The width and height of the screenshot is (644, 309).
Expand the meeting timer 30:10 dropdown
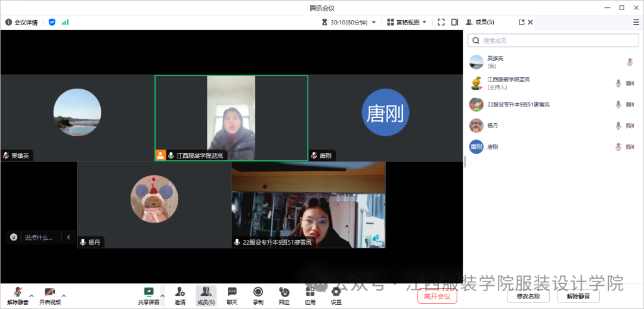(374, 22)
